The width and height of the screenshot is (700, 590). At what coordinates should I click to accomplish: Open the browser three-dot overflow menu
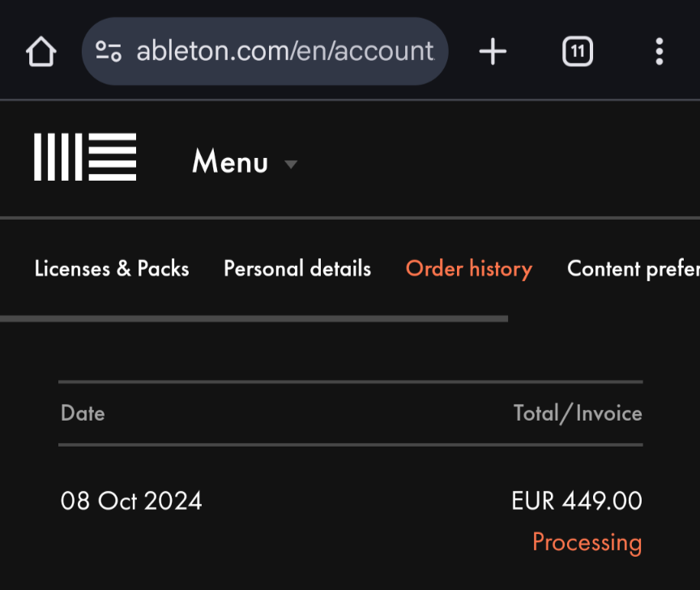point(659,52)
